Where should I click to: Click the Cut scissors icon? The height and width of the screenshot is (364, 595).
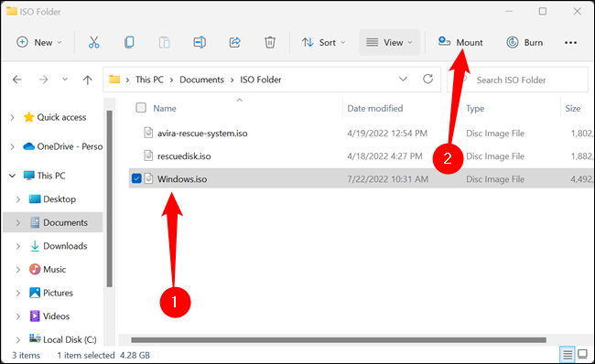pyautogui.click(x=93, y=42)
